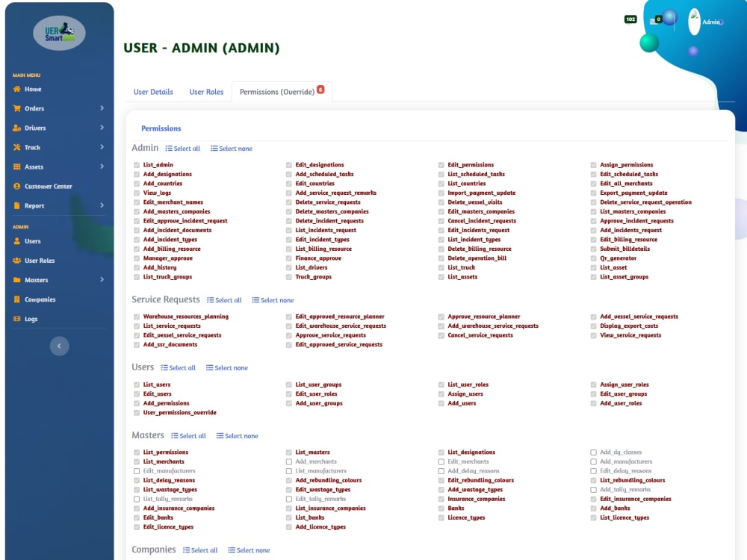Viewport: 747px width, 560px height.
Task: Click Select all for Service Requests
Action: click(x=224, y=300)
